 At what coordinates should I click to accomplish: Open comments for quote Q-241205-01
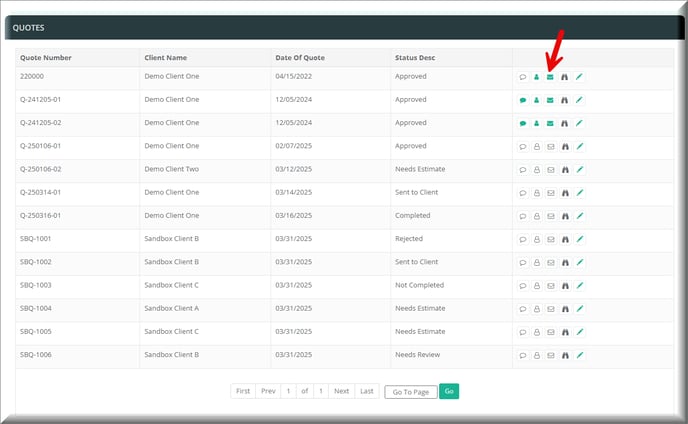pos(522,100)
